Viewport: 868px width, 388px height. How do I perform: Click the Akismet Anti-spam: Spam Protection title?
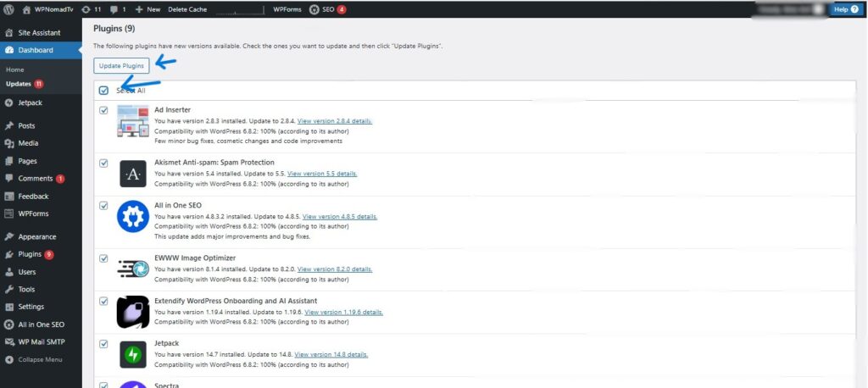pos(214,163)
